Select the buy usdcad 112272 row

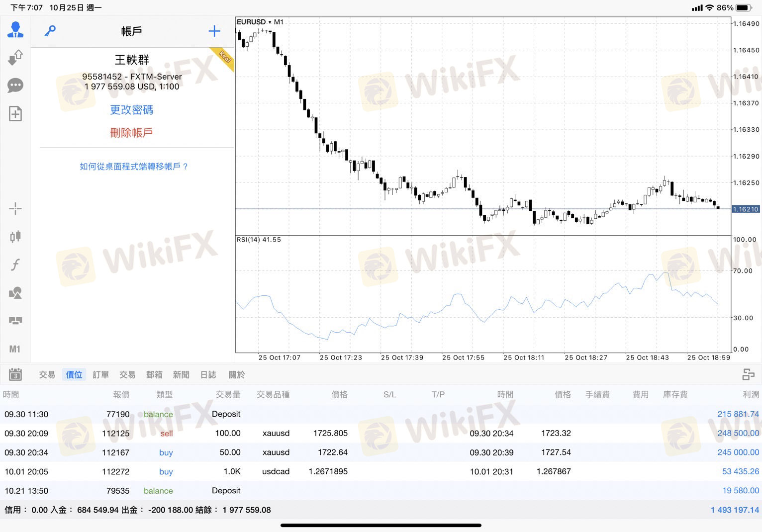(381, 472)
